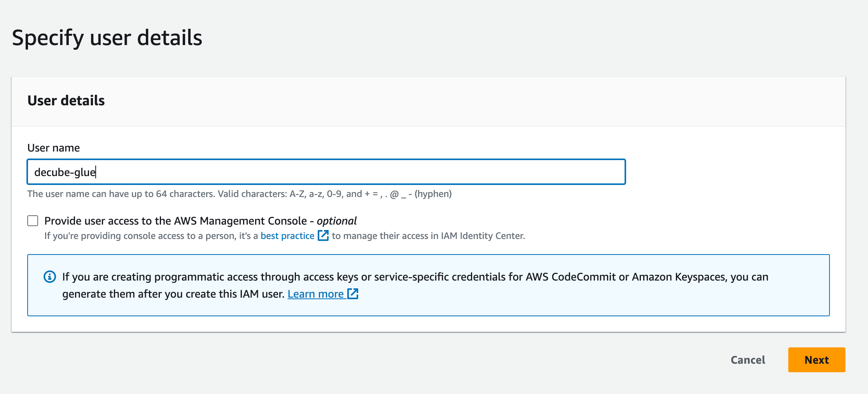Click the italic 'optional' text

click(336, 221)
